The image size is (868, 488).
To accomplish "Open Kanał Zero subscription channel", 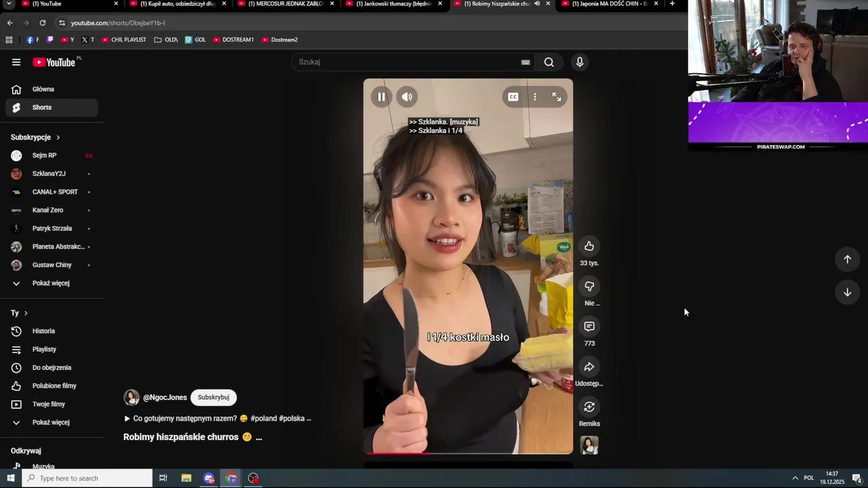I will [x=52, y=211].
